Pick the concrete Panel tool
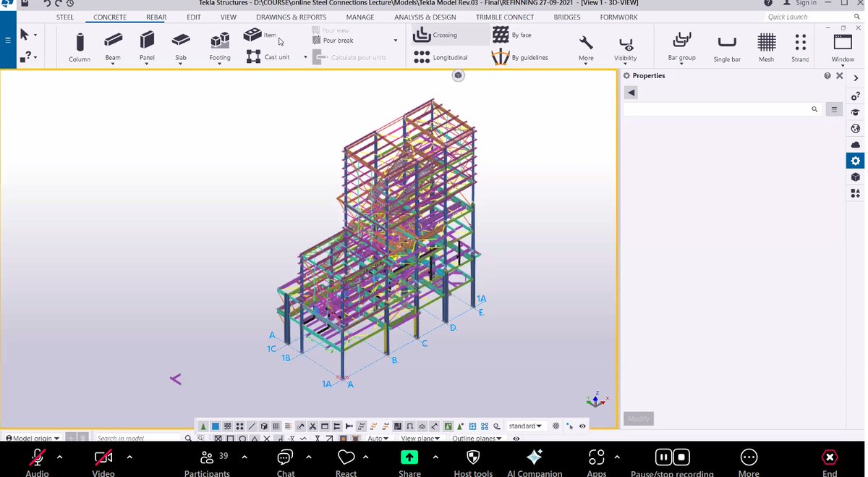 147,47
